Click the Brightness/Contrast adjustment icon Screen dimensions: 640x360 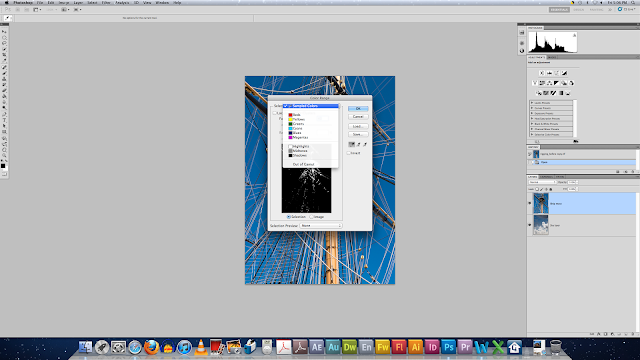pyautogui.click(x=542, y=73)
